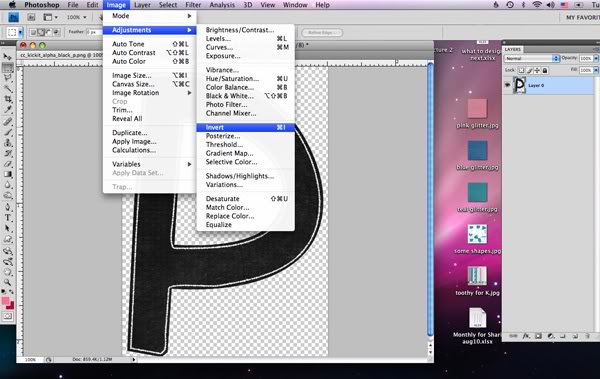The height and width of the screenshot is (379, 600).
Task: Select the Healing Brush tool
Action: [x=8, y=122]
